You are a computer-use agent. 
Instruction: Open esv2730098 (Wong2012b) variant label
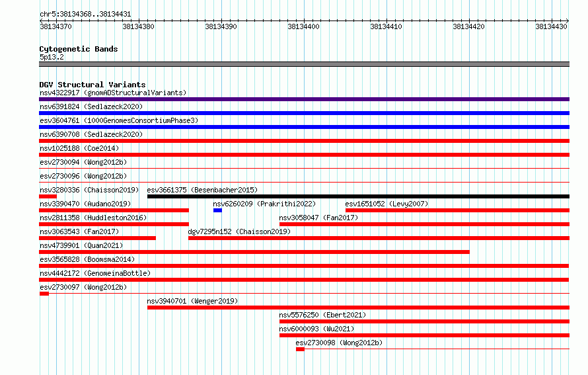(339, 343)
